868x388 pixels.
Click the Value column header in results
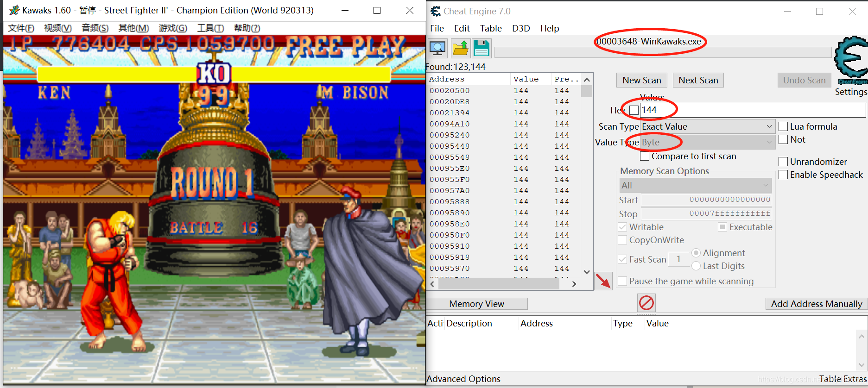(x=530, y=79)
